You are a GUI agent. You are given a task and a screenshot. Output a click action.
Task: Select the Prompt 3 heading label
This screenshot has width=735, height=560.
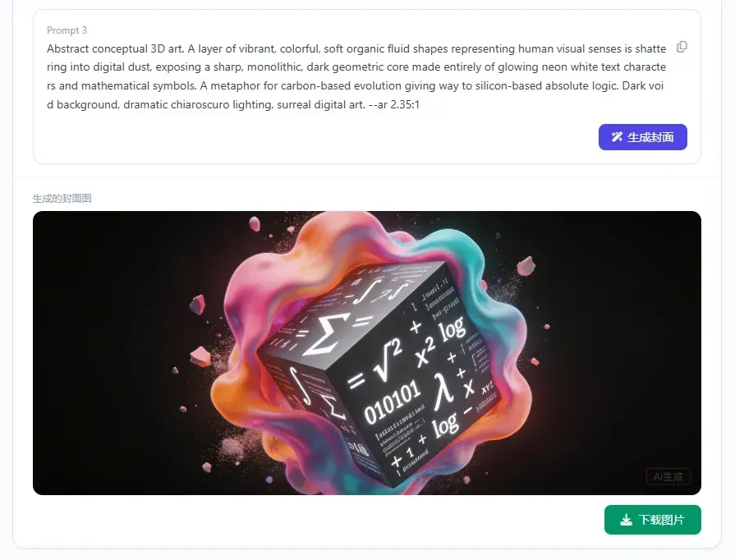click(67, 30)
